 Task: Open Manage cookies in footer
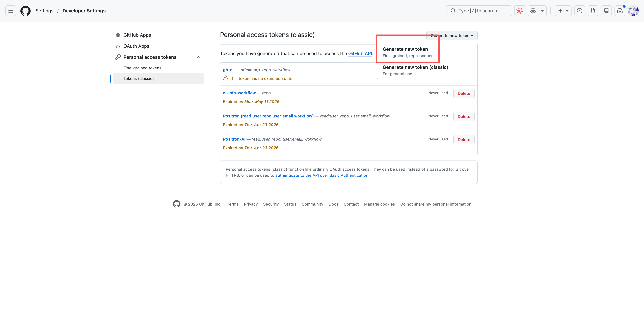pyautogui.click(x=379, y=204)
